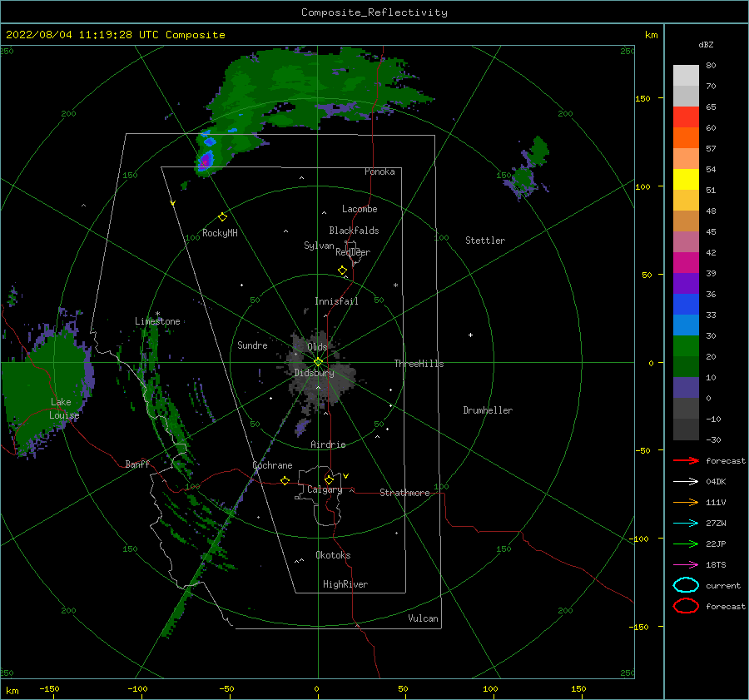Viewport: 749px width, 700px height.
Task: Click the RockyMH label
Action: [x=220, y=233]
